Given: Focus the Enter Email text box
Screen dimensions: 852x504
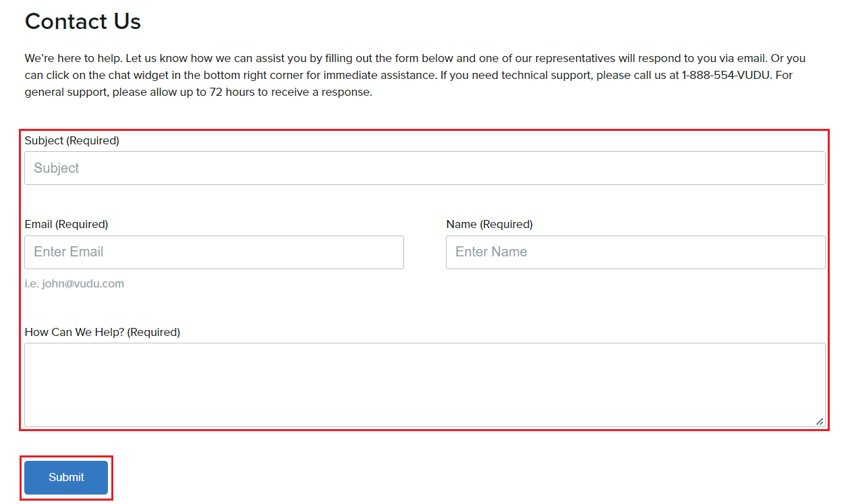Looking at the screenshot, I should (x=214, y=252).
